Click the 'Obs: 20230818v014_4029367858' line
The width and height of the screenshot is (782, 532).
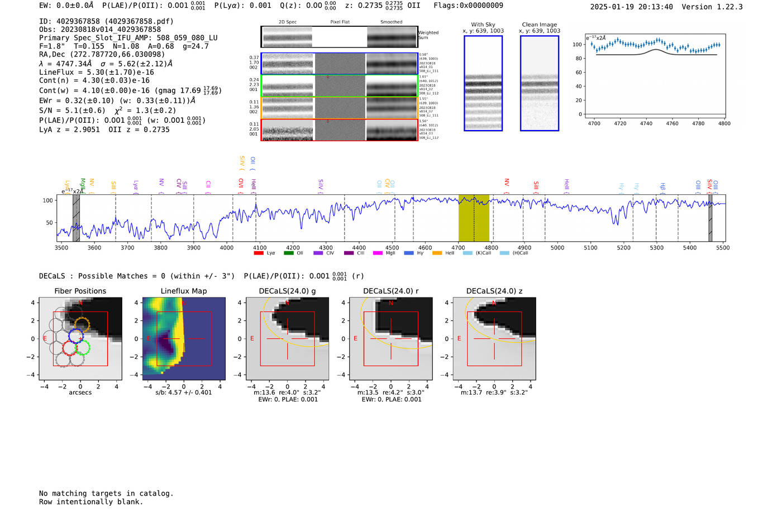point(100,30)
